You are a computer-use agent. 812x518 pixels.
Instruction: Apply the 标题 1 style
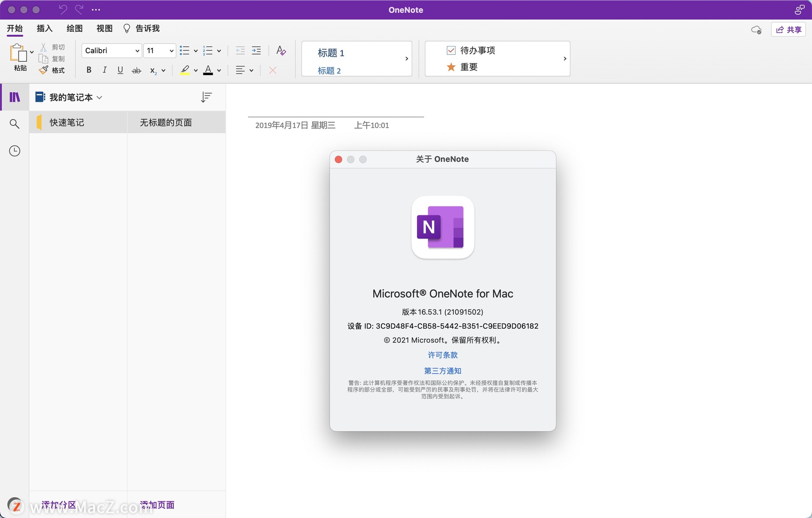pos(331,53)
